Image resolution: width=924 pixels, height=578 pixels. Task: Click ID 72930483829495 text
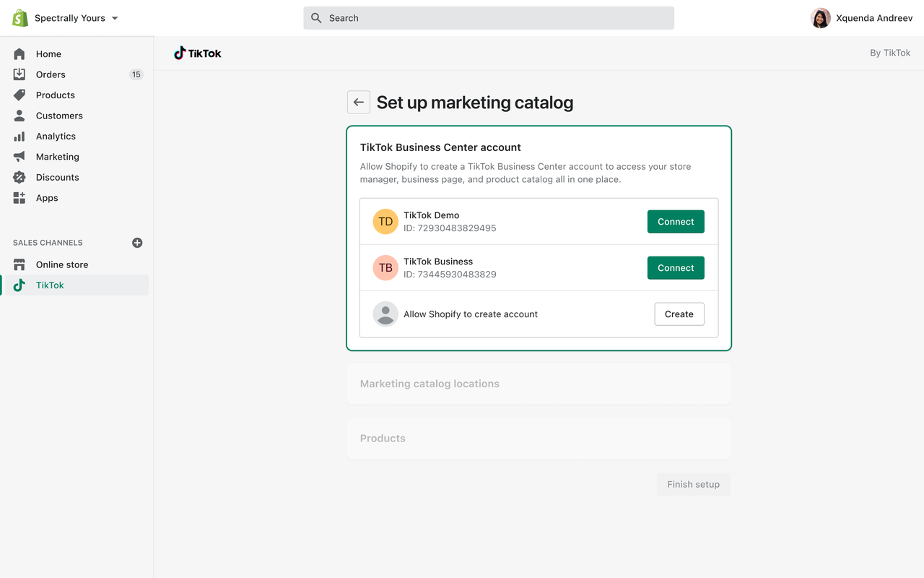450,228
